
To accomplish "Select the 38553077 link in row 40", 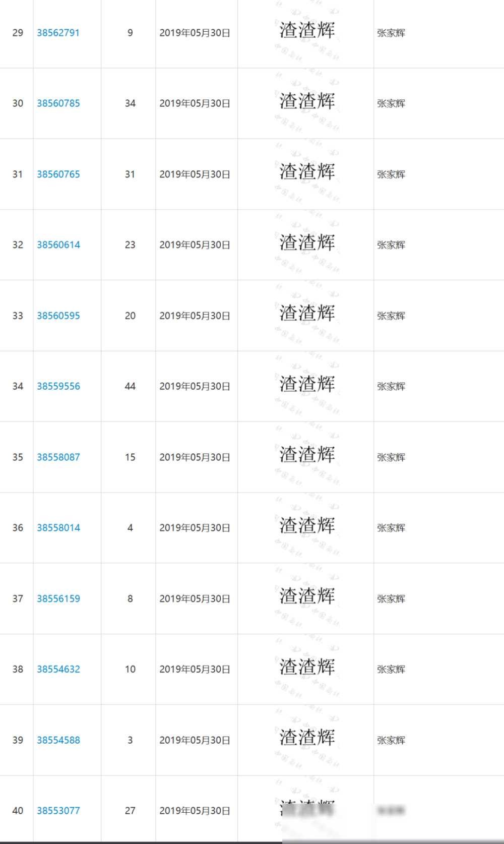I will click(58, 811).
